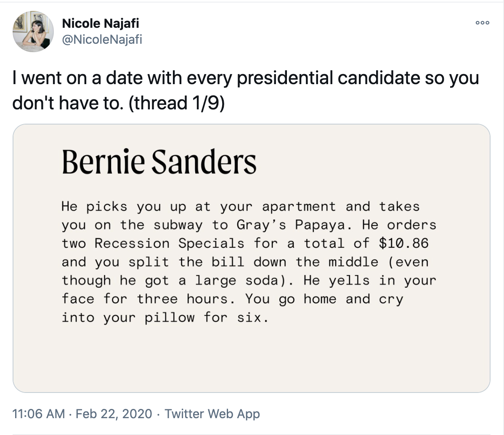Click the Bernie Sanders heading in the image
This screenshot has width=504, height=435.
pyautogui.click(x=159, y=162)
